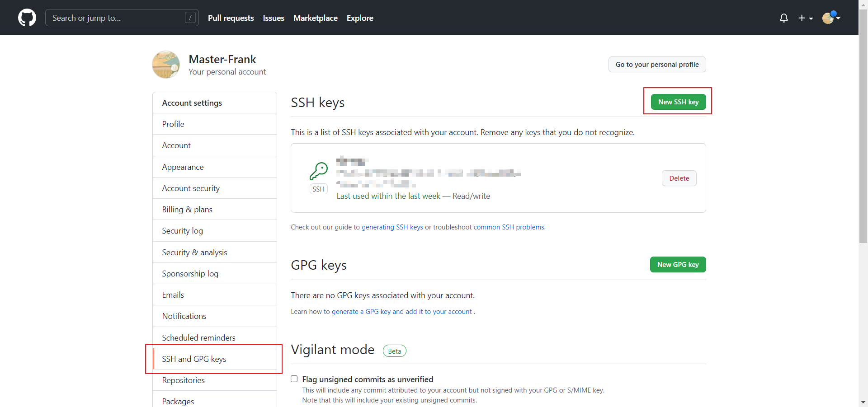Open Security log page
The height and width of the screenshot is (407, 868).
pyautogui.click(x=215, y=230)
